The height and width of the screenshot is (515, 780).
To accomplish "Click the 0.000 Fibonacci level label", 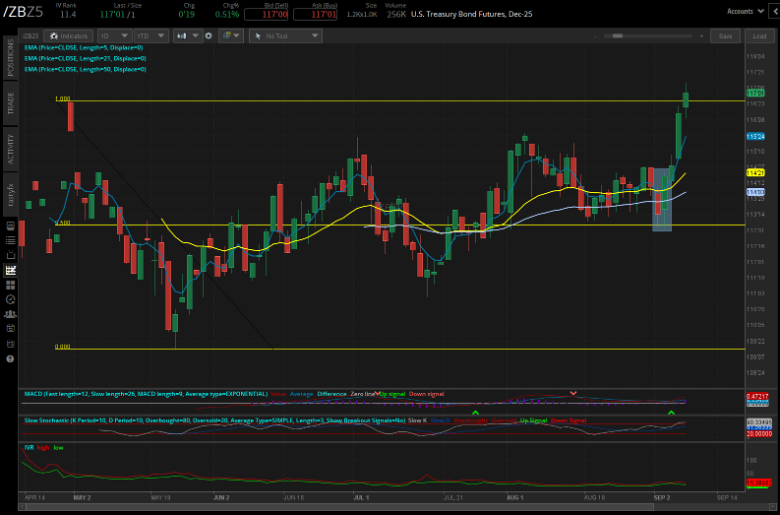I will click(x=62, y=346).
